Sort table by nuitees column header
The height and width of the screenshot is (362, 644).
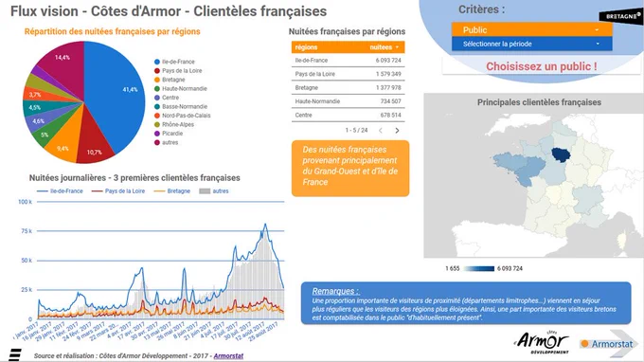tap(384, 47)
